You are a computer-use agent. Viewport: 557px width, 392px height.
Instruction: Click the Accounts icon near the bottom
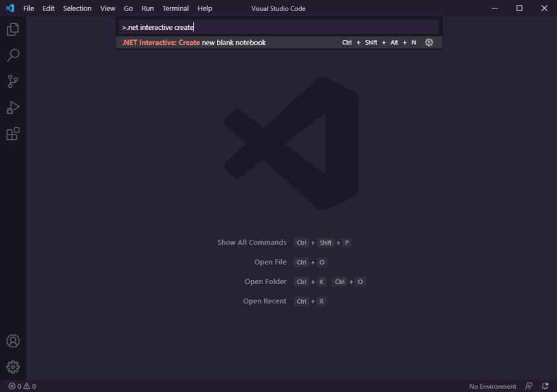(x=12, y=341)
